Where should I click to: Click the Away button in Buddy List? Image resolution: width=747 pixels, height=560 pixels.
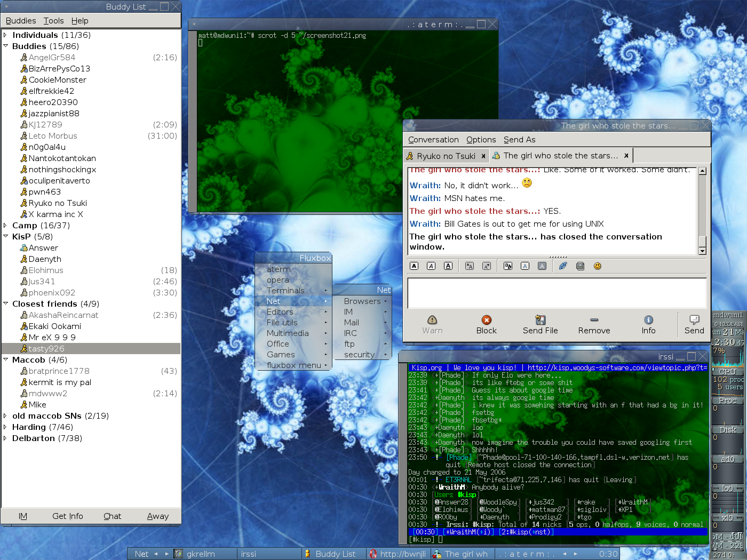157,516
